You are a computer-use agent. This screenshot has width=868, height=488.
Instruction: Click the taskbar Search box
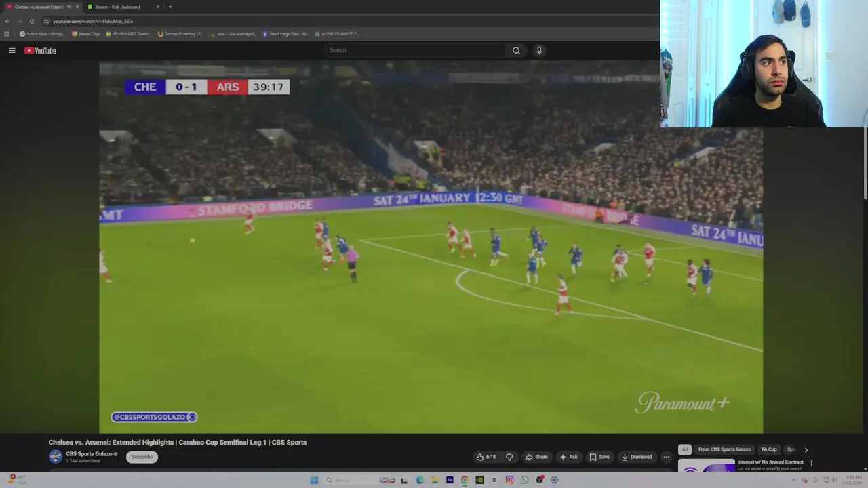pyautogui.click(x=359, y=480)
